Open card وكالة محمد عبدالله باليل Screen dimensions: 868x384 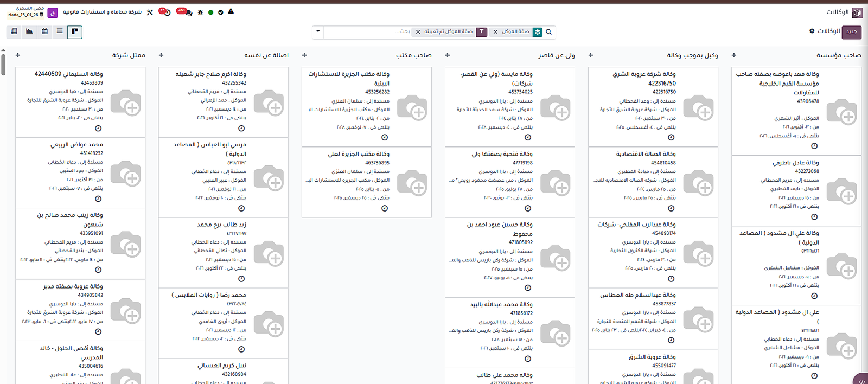click(x=510, y=332)
